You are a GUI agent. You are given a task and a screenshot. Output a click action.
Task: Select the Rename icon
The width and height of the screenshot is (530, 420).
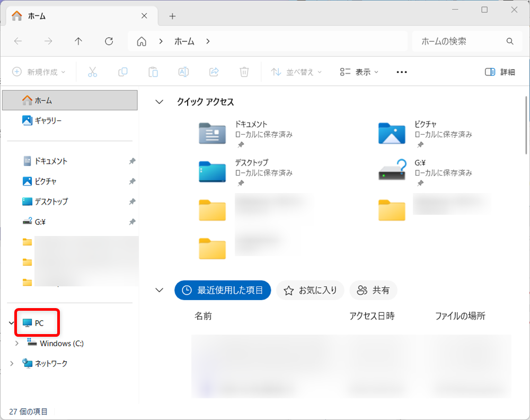coord(183,72)
